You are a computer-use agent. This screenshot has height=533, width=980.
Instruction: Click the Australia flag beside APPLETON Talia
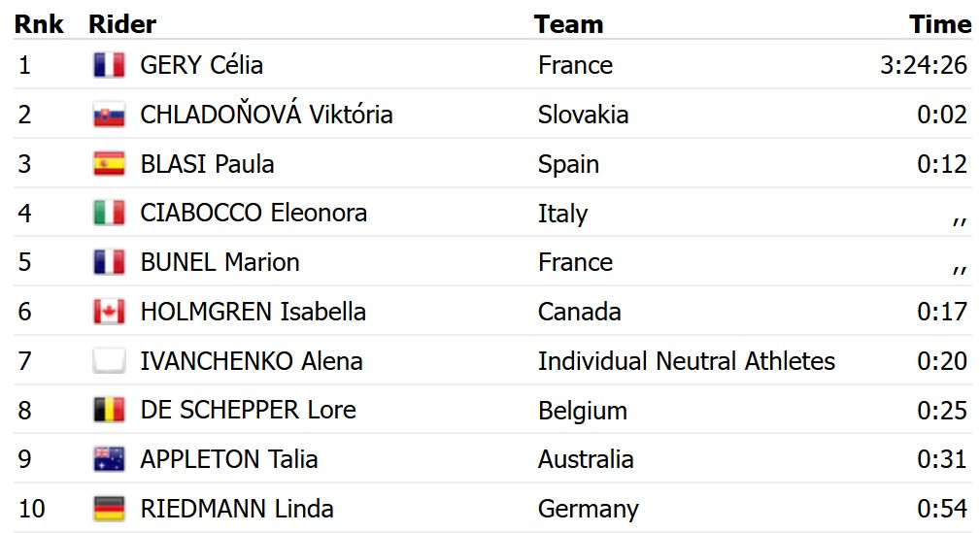(x=109, y=459)
